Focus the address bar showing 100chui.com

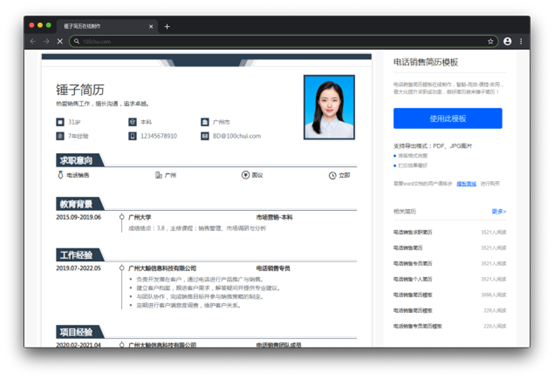click(283, 41)
